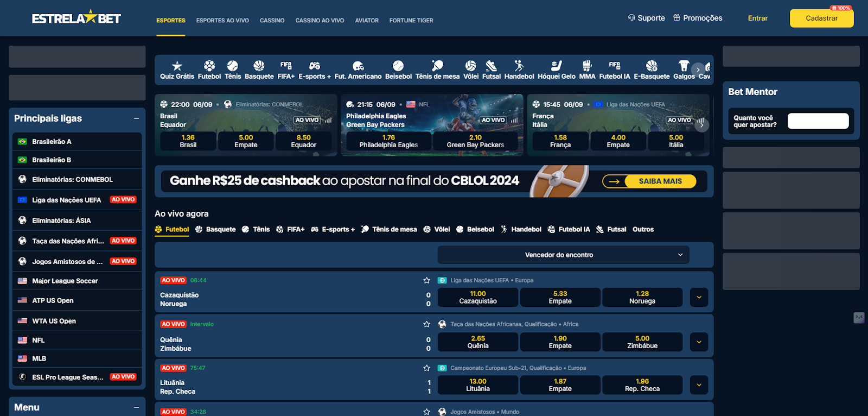Select E-Basquete icon in carousel

tap(652, 66)
